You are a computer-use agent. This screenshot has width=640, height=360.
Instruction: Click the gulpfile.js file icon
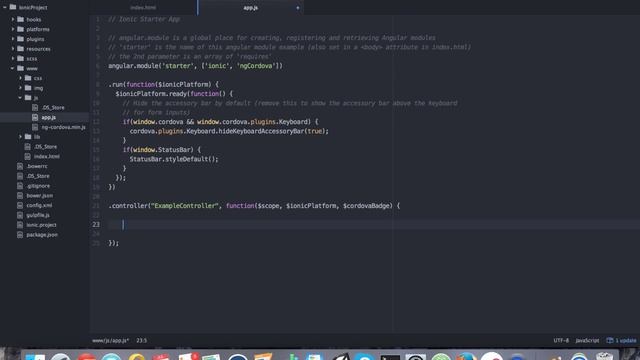tap(20, 215)
